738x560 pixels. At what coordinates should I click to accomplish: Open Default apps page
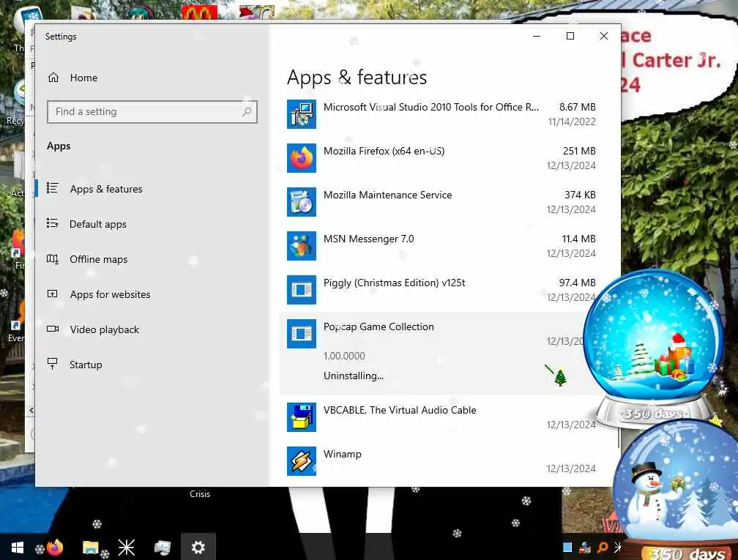[98, 224]
